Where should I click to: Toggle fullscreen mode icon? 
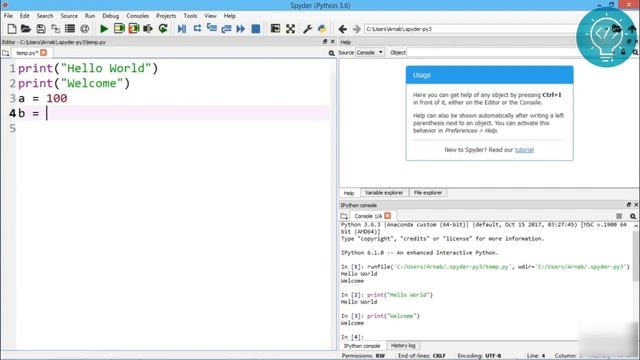(x=290, y=29)
